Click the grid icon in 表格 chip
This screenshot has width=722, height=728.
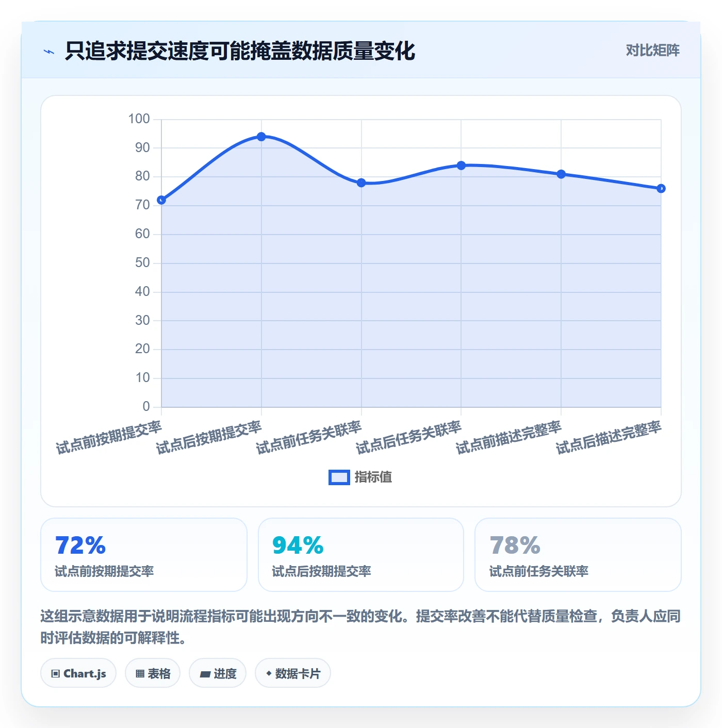[140, 674]
